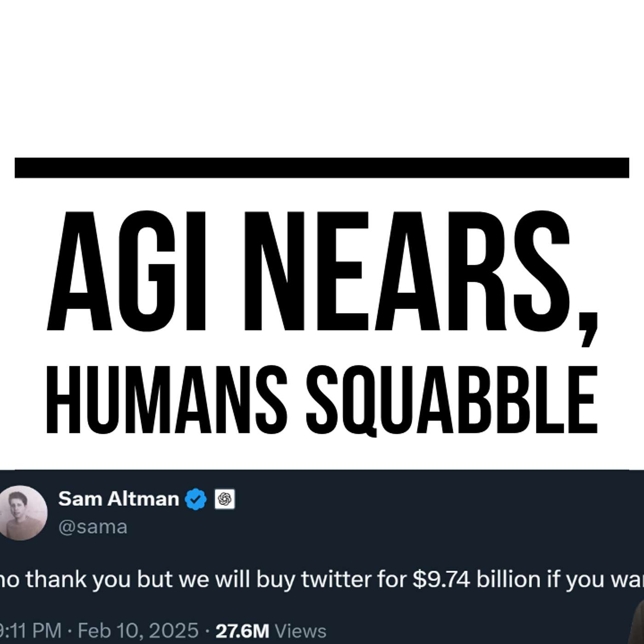Image resolution: width=644 pixels, height=644 pixels.
Task: Click the 9:11 PM timestamp
Action: click(x=30, y=631)
